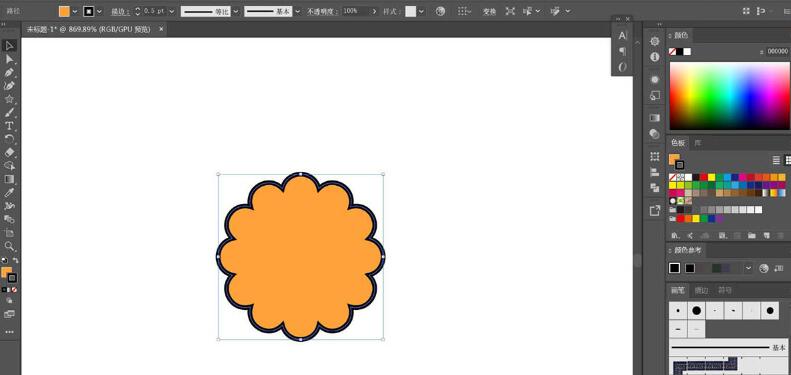Viewport: 791px width, 375px height.
Task: Click the Stroke (描边) label link
Action: [120, 12]
